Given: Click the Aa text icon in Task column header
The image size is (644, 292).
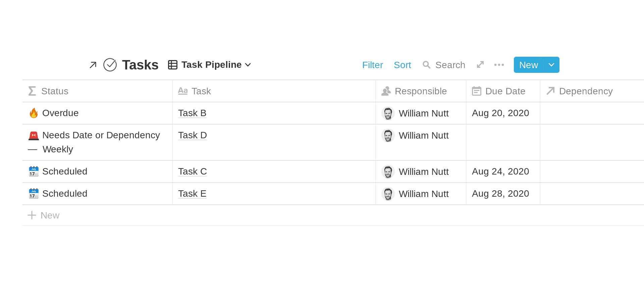Looking at the screenshot, I should (x=183, y=91).
